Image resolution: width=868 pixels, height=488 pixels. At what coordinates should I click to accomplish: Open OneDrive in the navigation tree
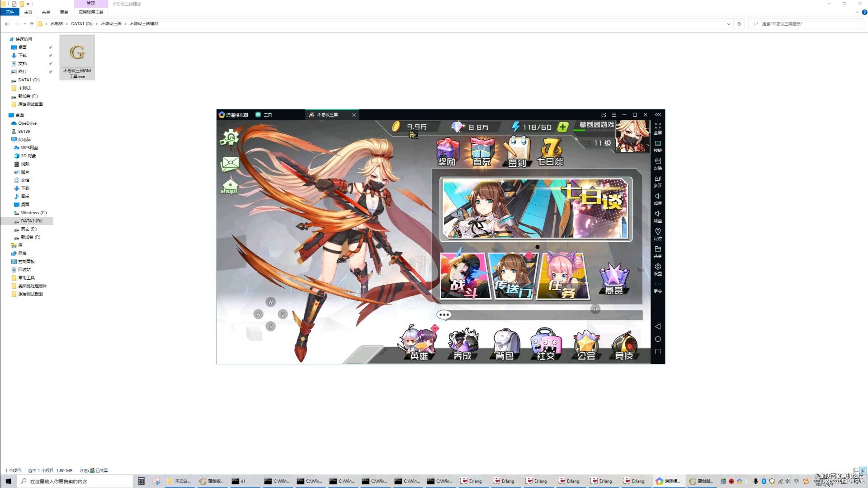[27, 123]
